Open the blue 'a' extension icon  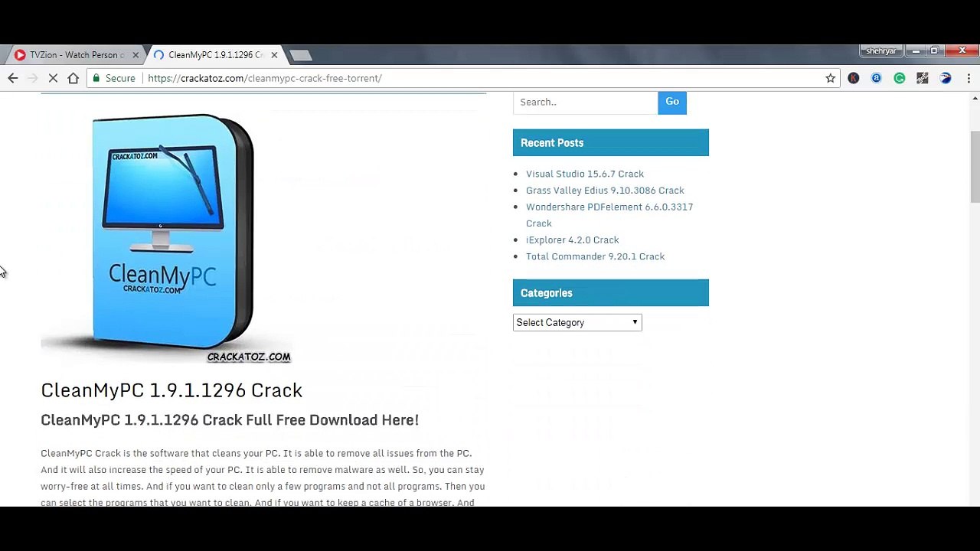(877, 78)
